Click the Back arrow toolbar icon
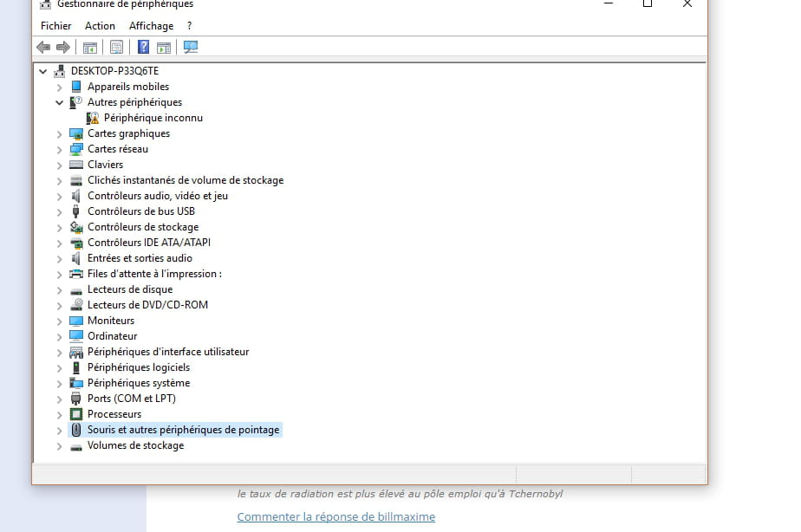This screenshot has width=801, height=532. click(x=43, y=48)
